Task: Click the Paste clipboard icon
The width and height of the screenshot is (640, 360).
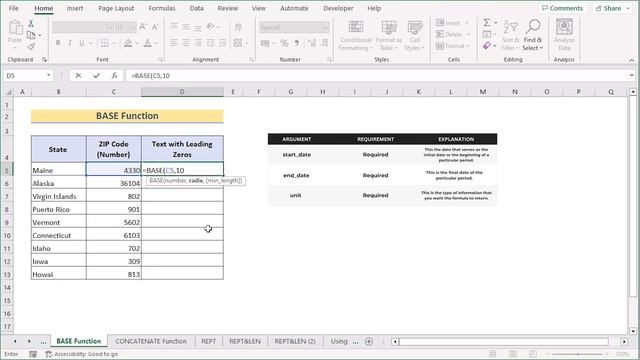Action: [x=15, y=28]
